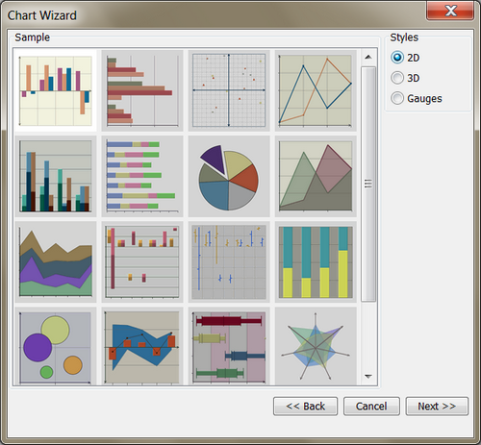Switch to the 3D style option
Viewport: 481px width, 445px height.
(397, 78)
